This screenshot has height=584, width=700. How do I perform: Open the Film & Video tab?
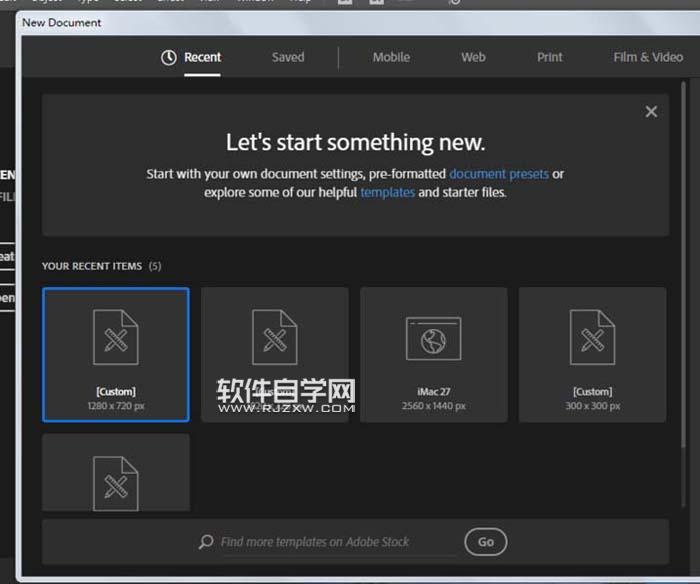647,57
